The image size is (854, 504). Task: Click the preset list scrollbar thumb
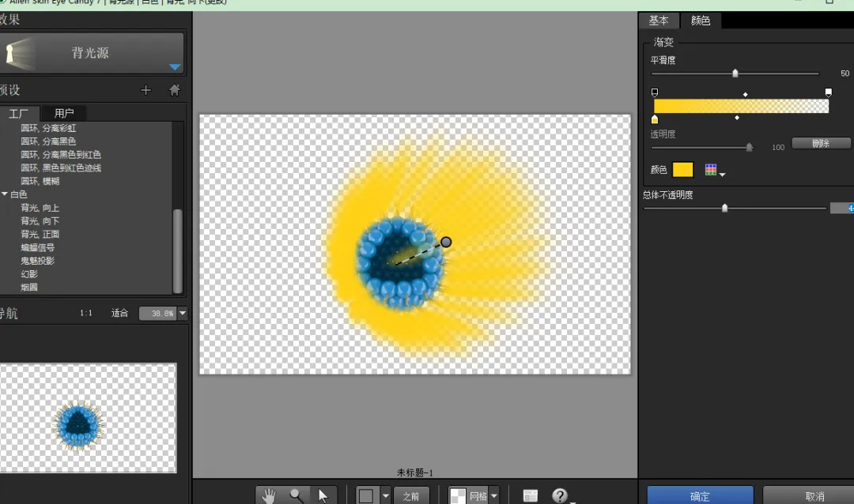(x=178, y=251)
